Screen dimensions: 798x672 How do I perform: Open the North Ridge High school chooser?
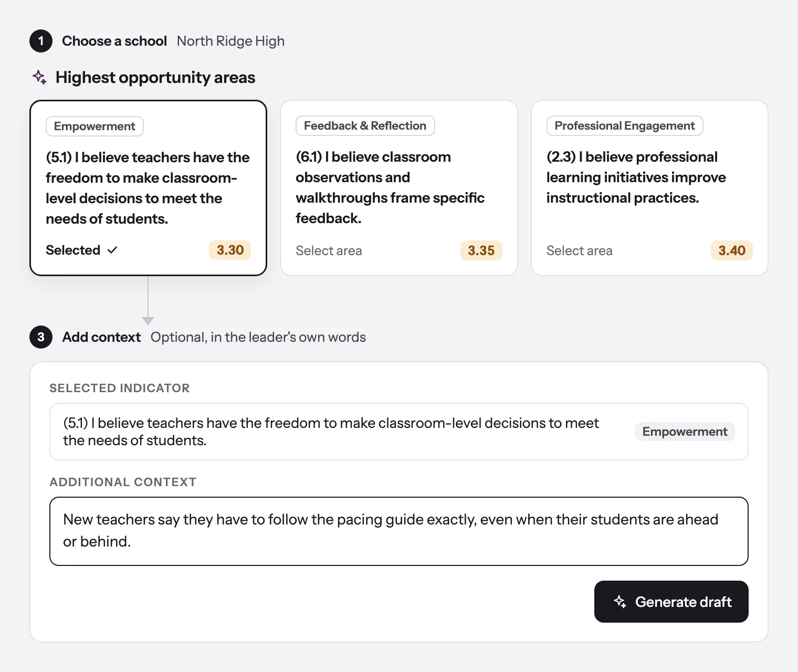point(230,41)
